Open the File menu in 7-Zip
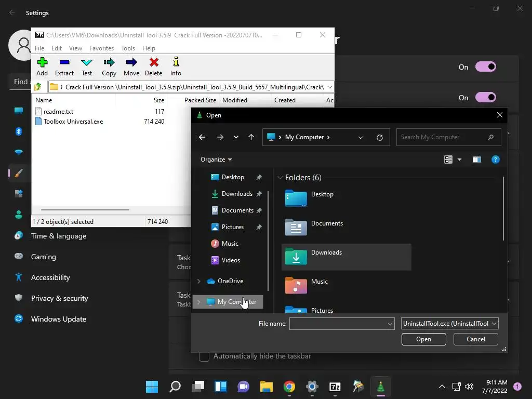The image size is (532, 399). pyautogui.click(x=39, y=48)
